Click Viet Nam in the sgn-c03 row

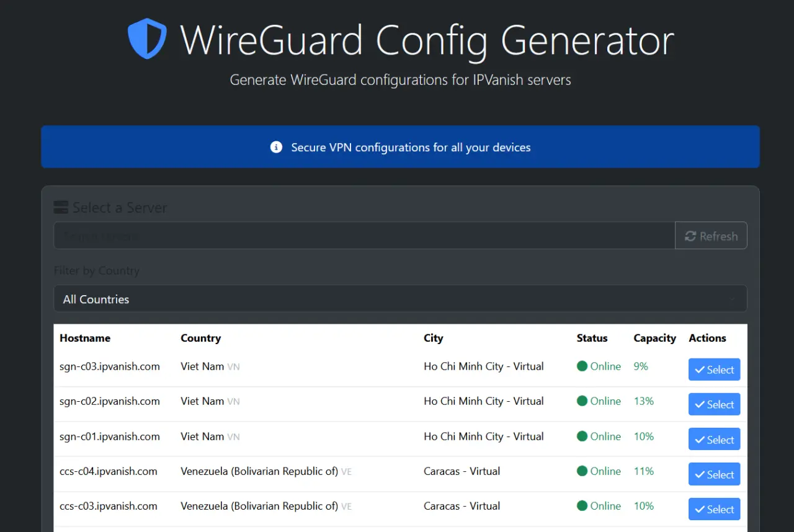(202, 366)
